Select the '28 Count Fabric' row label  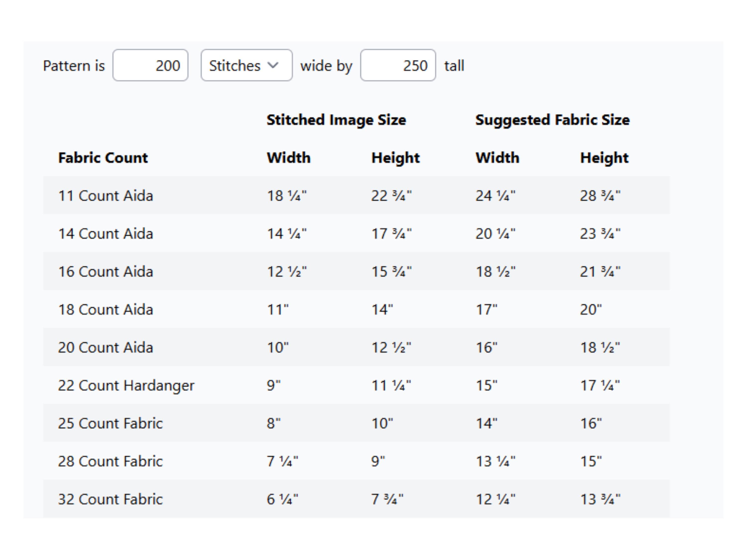pos(110,461)
